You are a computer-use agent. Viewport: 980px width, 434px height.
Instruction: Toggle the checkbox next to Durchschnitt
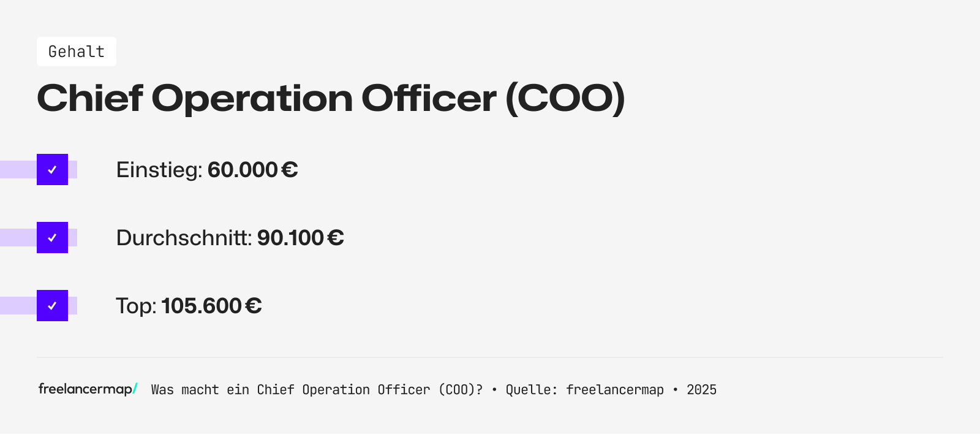pos(52,238)
